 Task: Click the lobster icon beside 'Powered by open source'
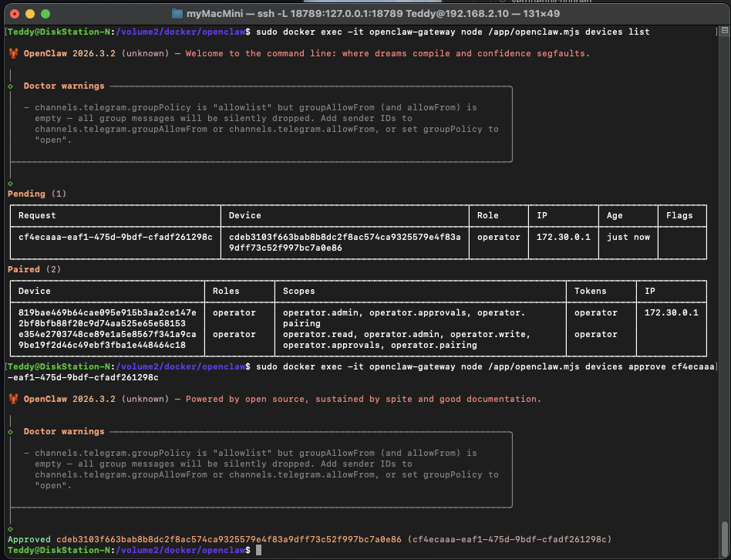click(12, 400)
